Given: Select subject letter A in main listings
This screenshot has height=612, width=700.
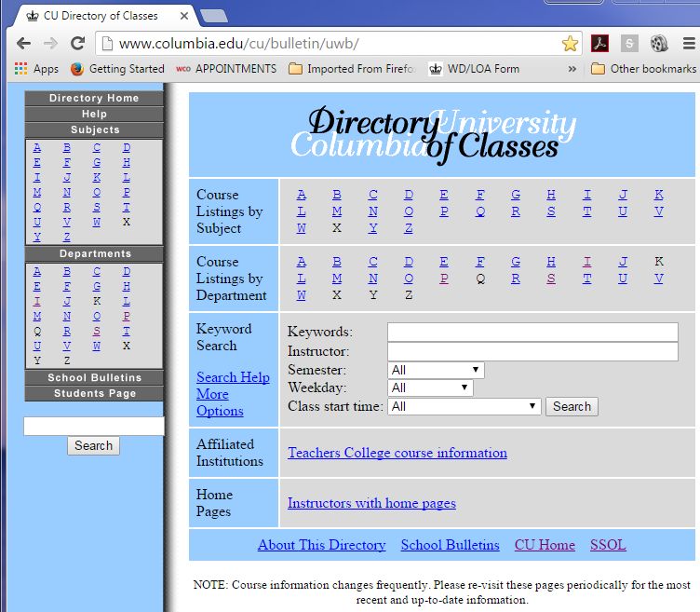Looking at the screenshot, I should point(302,195).
